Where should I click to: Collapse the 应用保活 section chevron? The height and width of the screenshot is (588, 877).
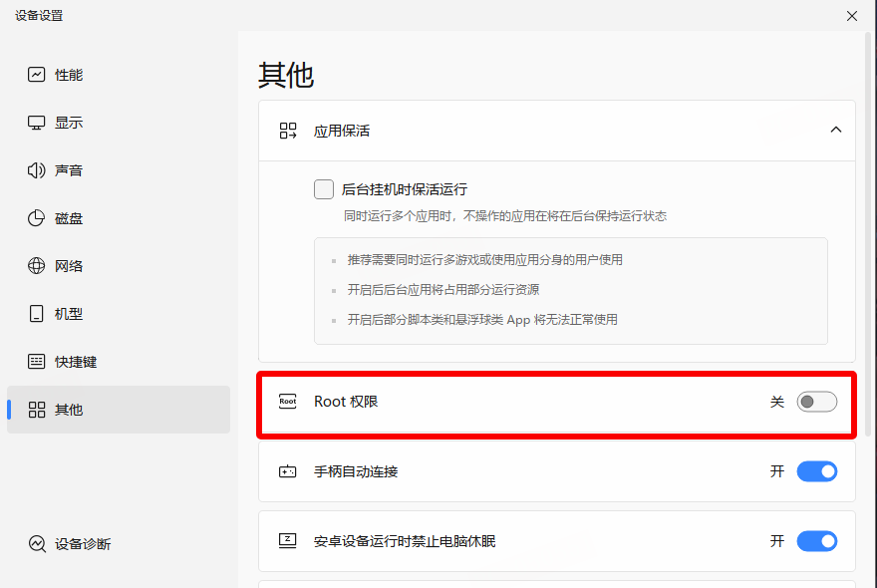click(x=836, y=131)
